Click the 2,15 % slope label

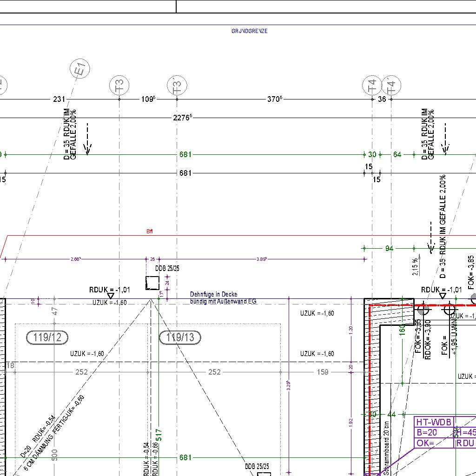click(415, 266)
